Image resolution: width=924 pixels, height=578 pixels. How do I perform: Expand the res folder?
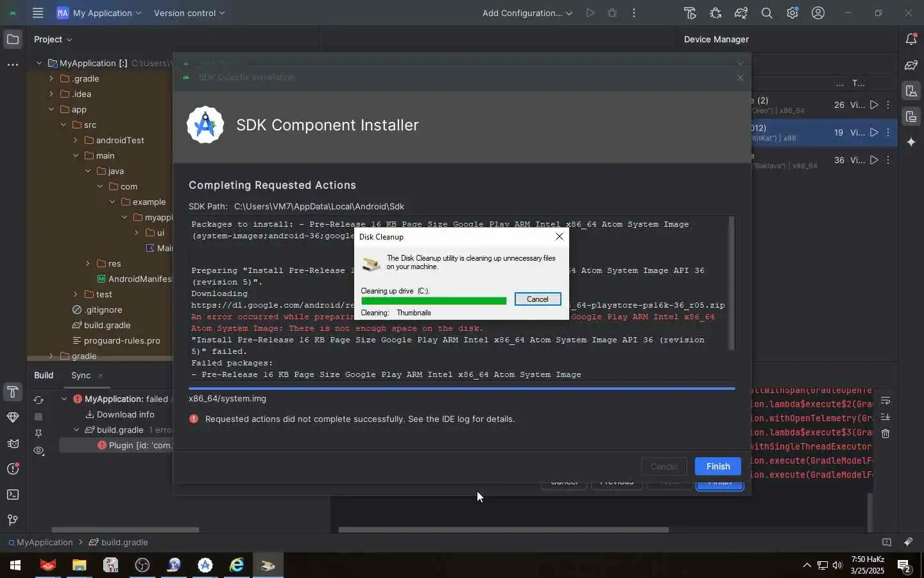pyautogui.click(x=88, y=263)
